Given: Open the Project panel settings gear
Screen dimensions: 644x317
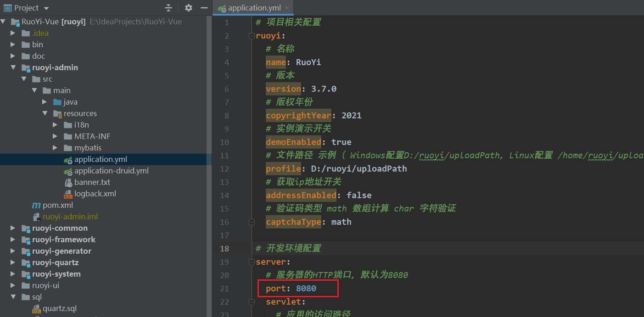Looking at the screenshot, I should pyautogui.click(x=189, y=8).
